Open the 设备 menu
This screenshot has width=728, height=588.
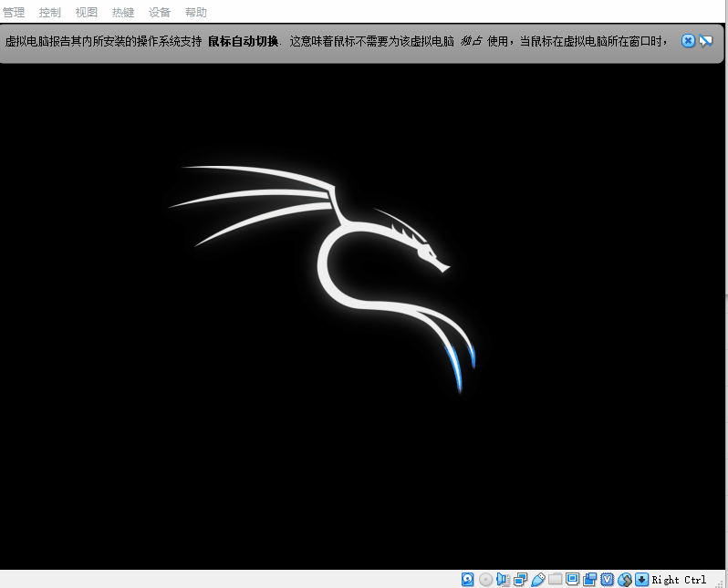pos(160,13)
